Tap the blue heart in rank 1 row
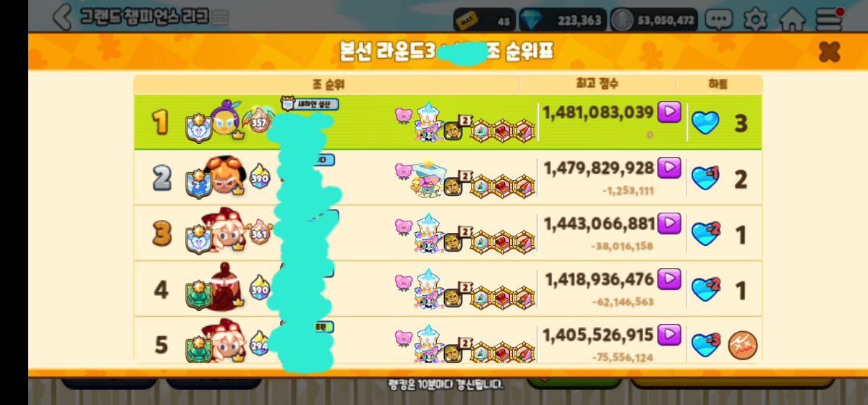This screenshot has height=405, width=868. click(x=705, y=123)
